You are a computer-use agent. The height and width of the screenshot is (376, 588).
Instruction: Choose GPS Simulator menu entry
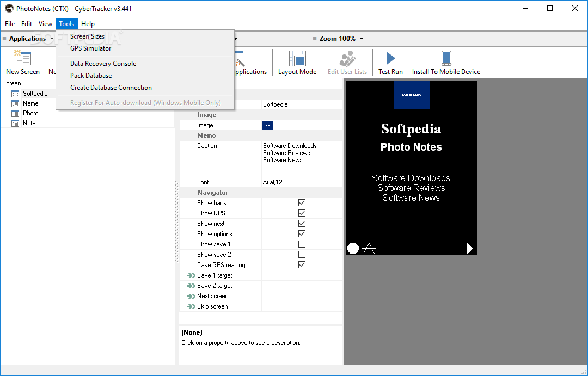145,48
